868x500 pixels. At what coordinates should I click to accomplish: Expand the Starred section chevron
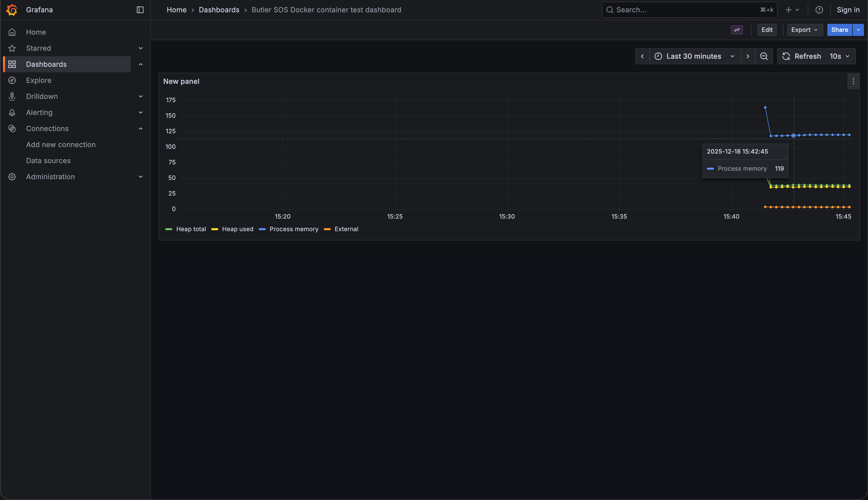coord(141,48)
